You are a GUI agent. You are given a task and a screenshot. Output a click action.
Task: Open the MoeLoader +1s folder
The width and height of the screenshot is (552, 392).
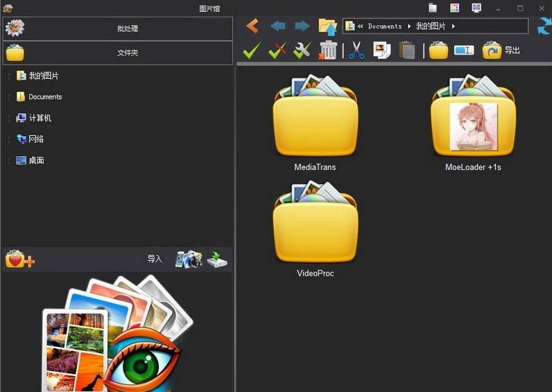[x=473, y=116]
